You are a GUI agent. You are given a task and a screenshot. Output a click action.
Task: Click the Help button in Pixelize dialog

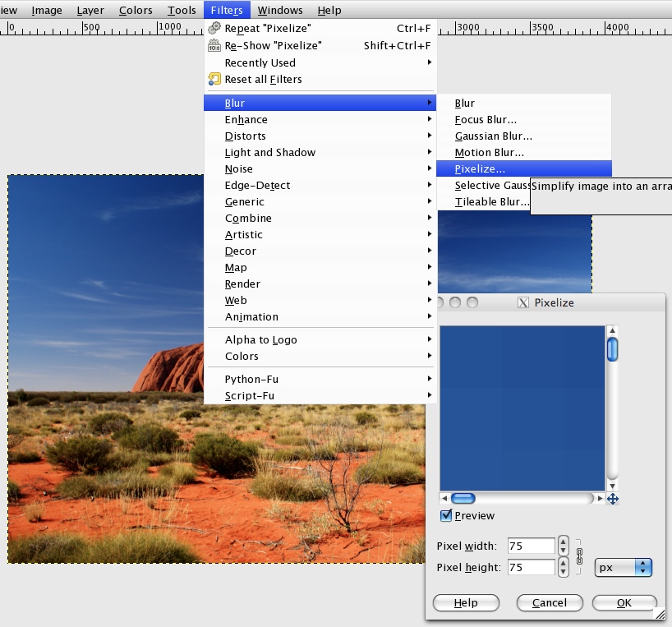(466, 602)
